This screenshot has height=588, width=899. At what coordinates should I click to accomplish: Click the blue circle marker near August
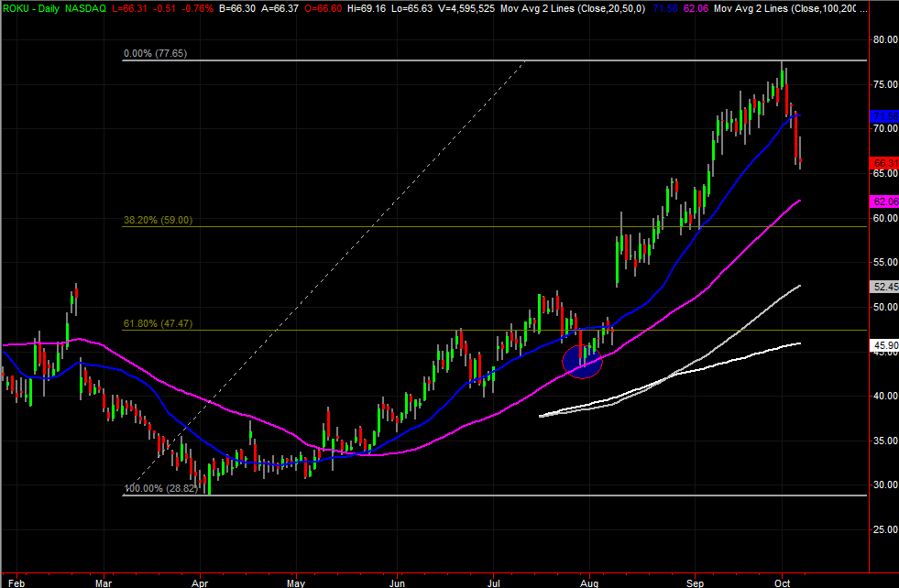pyautogui.click(x=581, y=358)
